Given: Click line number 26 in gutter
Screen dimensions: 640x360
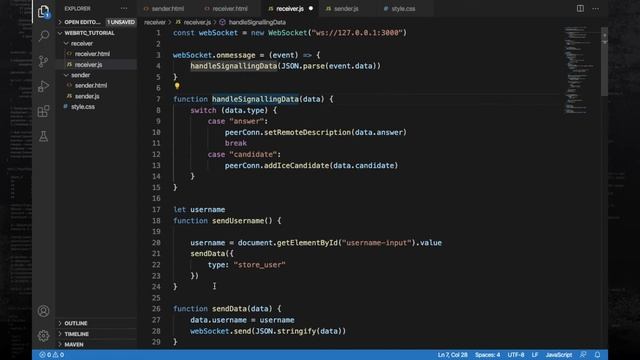Looking at the screenshot, I should coord(156,309).
